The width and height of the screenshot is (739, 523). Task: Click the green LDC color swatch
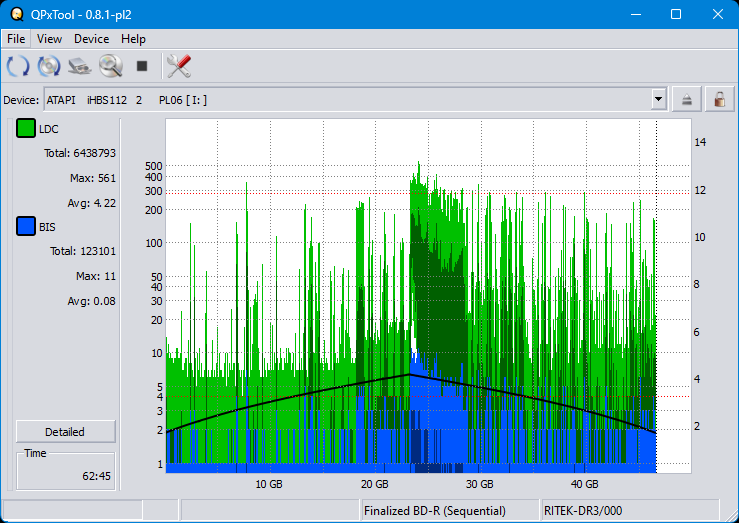(26, 129)
